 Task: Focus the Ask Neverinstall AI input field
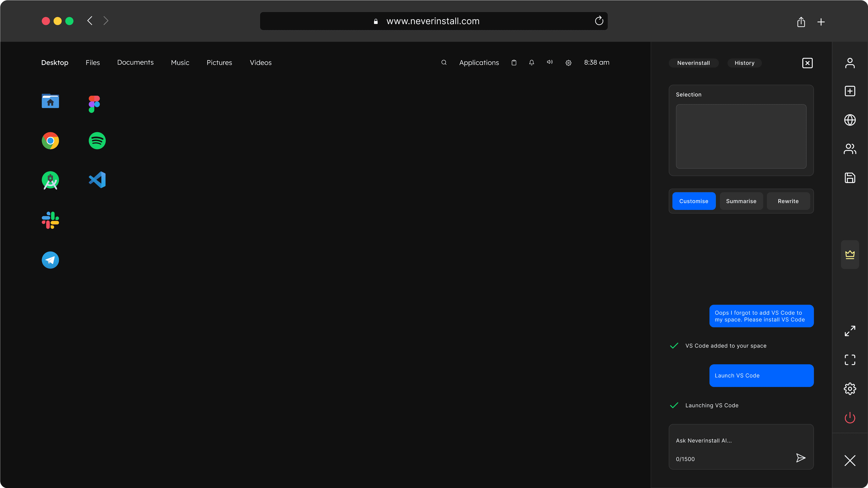(741, 446)
